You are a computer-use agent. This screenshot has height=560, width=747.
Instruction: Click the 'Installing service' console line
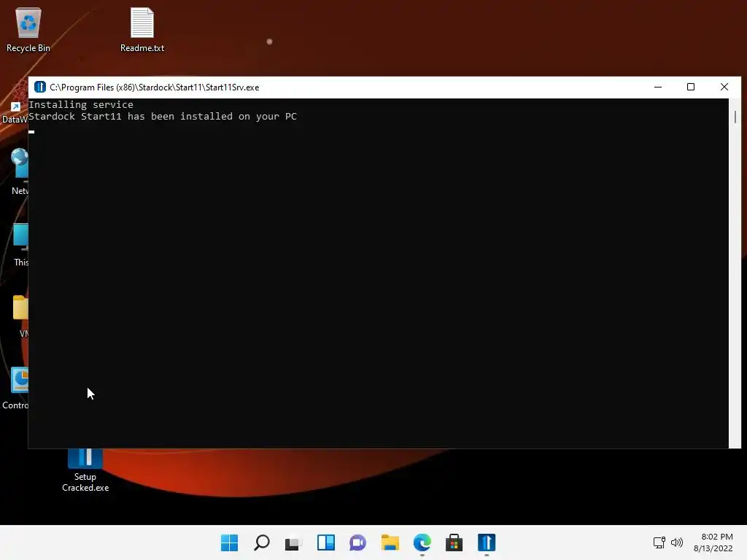[81, 105]
